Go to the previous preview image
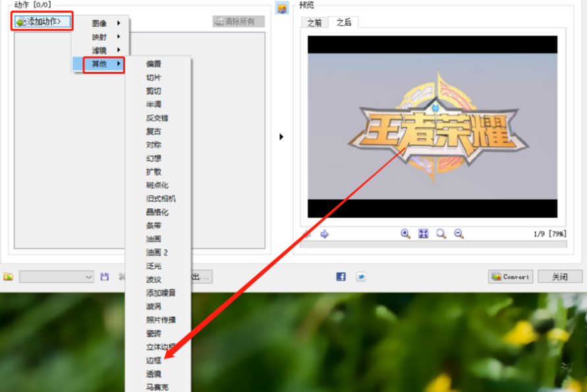The height and width of the screenshot is (392, 587). [x=307, y=235]
